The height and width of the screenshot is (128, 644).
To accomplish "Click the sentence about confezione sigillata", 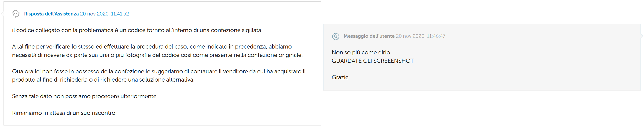I will click(x=137, y=30).
